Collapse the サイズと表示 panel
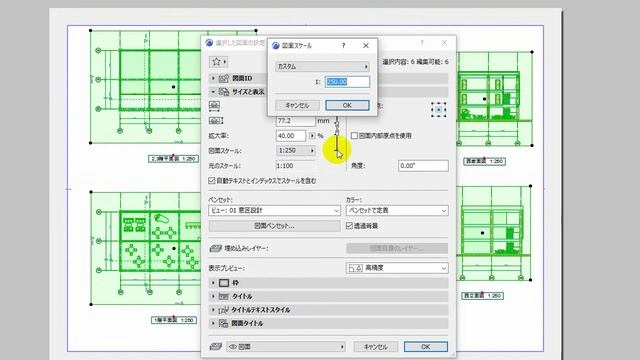Image resolution: width=640 pixels, height=360 pixels. [213, 92]
